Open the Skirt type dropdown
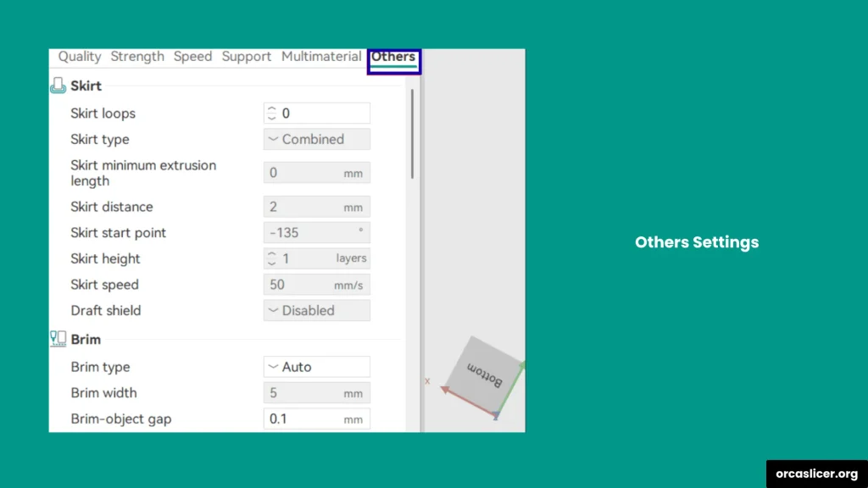The width and height of the screenshot is (868, 488). [x=316, y=139]
